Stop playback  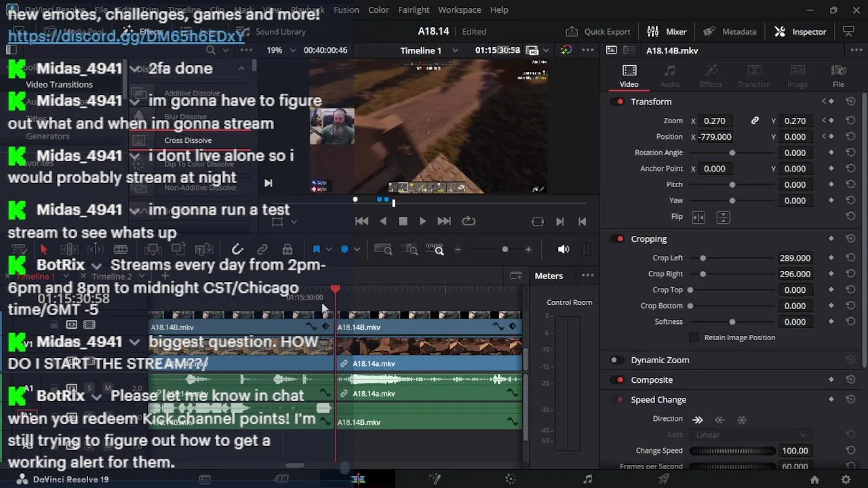pyautogui.click(x=403, y=221)
